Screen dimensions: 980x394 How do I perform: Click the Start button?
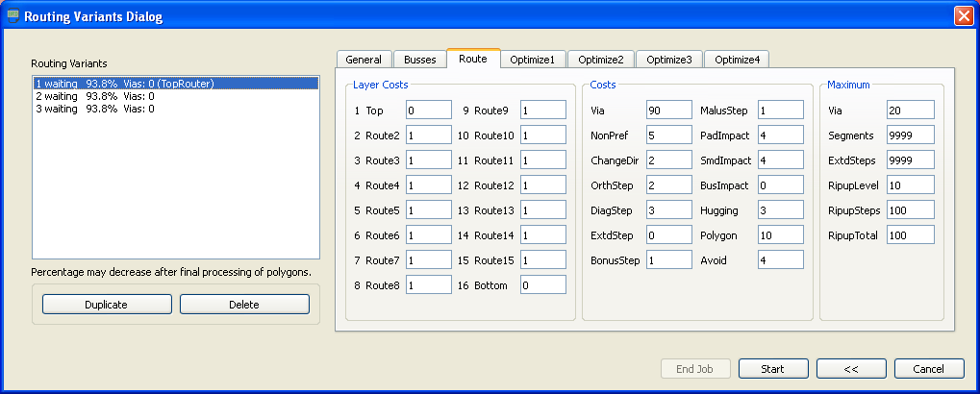[773, 368]
